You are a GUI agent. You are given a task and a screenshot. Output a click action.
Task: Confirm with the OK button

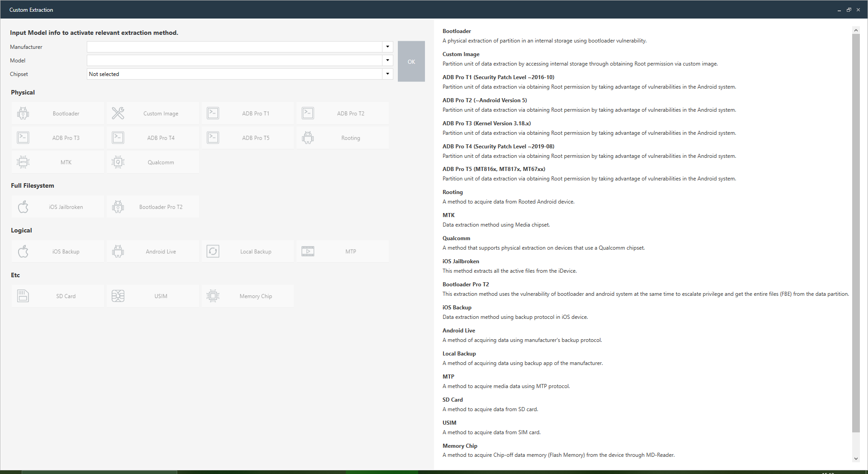coord(411,62)
